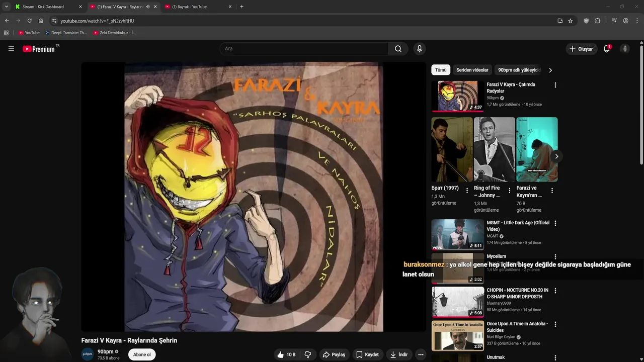Dislike the video with thumbs down

coord(307,354)
